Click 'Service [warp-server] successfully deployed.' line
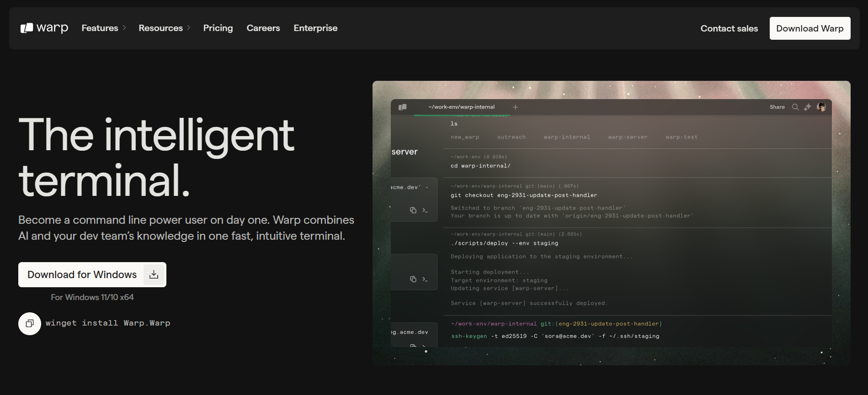This screenshot has height=395, width=868. click(x=529, y=303)
